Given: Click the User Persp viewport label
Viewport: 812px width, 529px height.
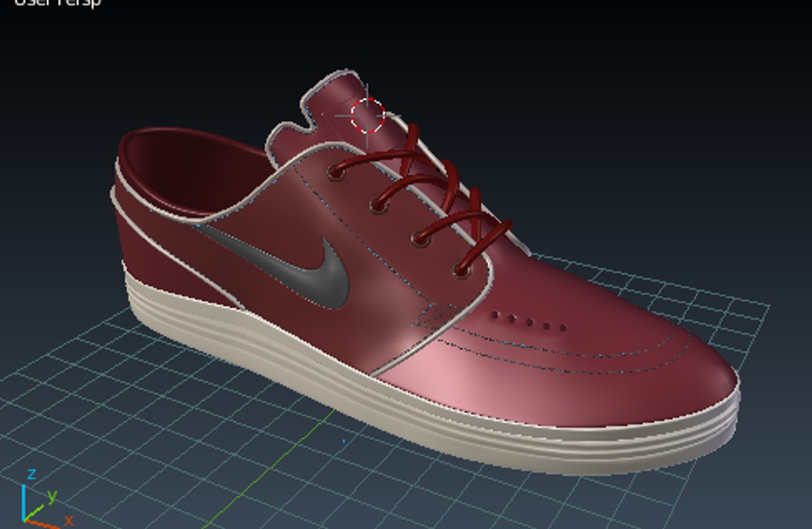Looking at the screenshot, I should pos(58,2).
